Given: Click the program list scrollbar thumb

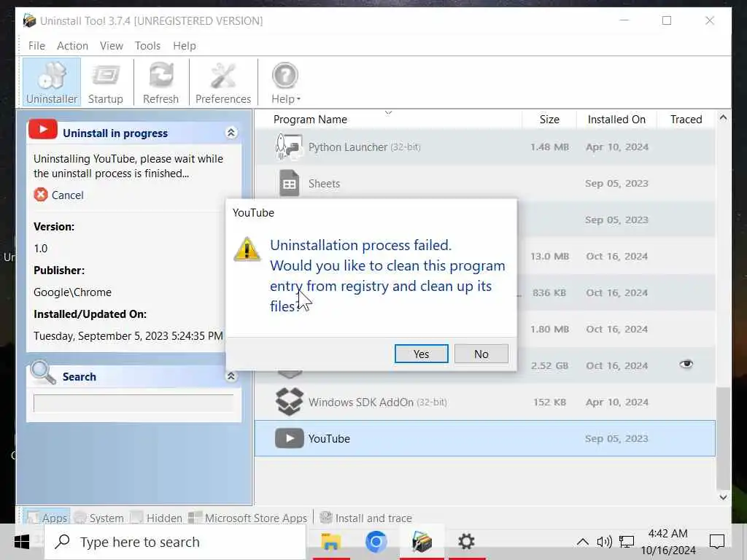Looking at the screenshot, I should click(x=723, y=438).
